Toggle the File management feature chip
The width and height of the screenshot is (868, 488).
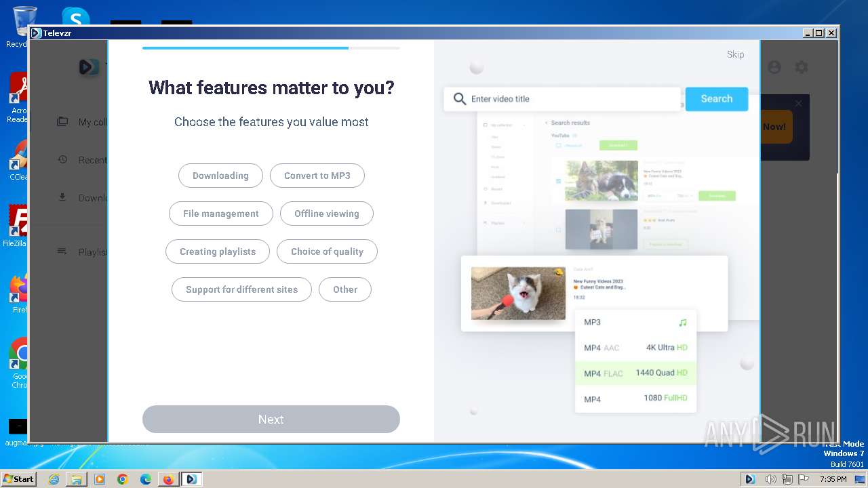point(221,213)
